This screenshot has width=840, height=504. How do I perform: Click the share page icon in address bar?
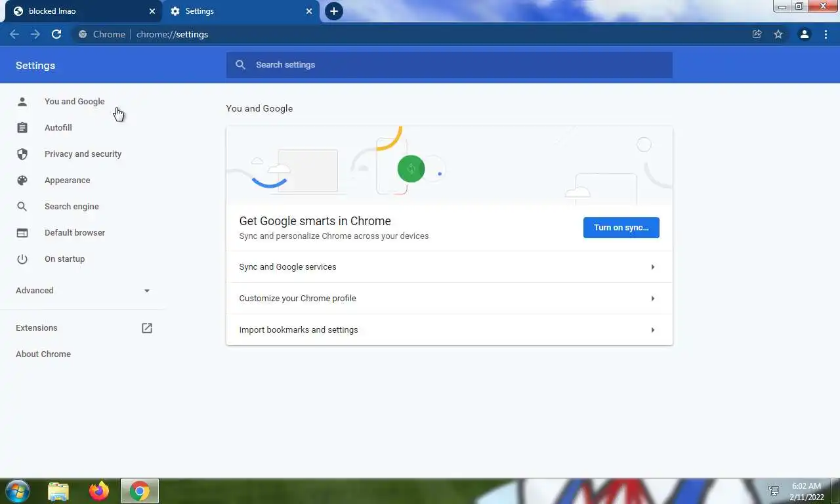757,34
